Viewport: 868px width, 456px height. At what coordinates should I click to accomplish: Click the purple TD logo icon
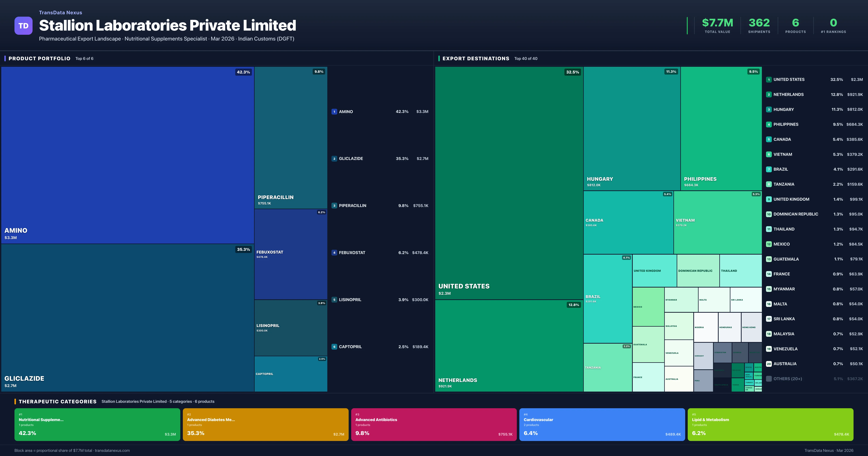23,26
